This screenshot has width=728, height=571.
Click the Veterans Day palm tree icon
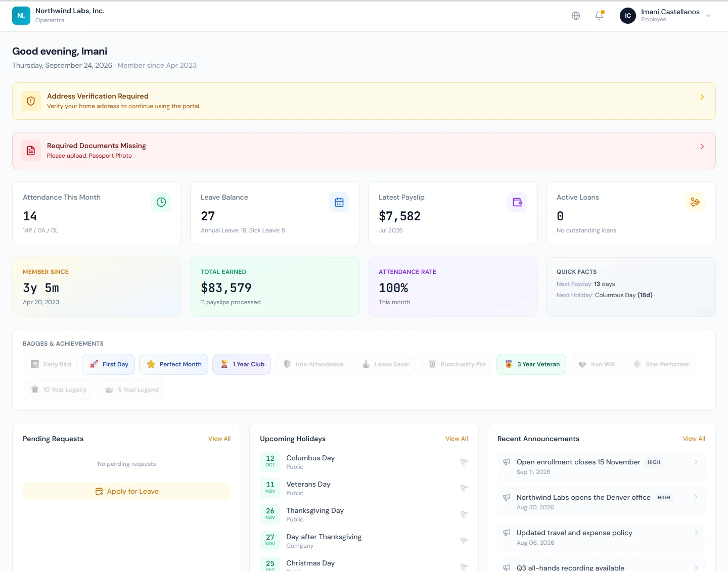tap(464, 488)
